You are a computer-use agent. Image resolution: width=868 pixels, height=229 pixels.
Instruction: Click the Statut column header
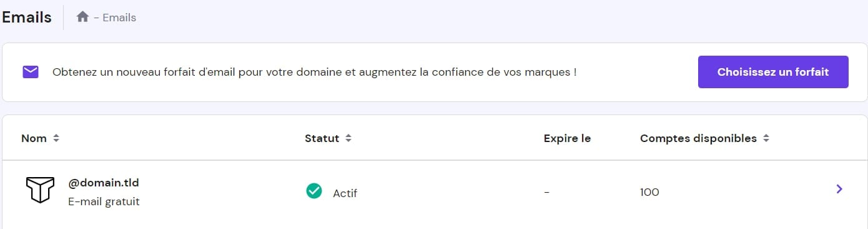322,138
